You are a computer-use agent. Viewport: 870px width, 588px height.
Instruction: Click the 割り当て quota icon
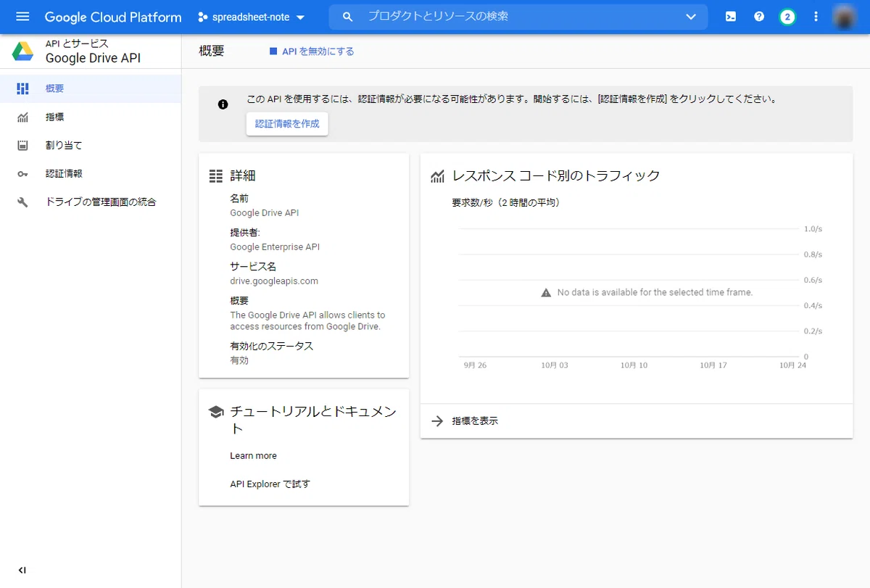(x=22, y=145)
